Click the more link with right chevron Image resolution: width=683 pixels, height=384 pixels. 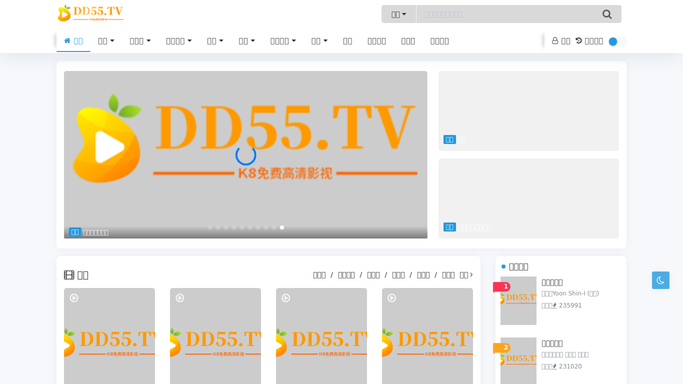pos(466,275)
